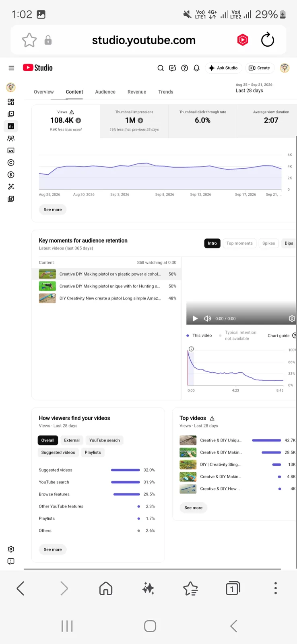
Task: Toggle the retention player volume icon
Action: [x=208, y=318]
